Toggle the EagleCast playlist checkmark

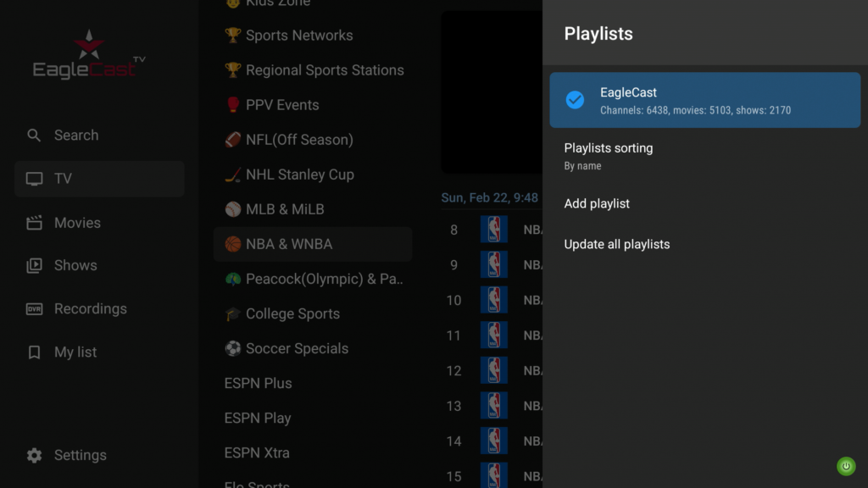(x=575, y=100)
